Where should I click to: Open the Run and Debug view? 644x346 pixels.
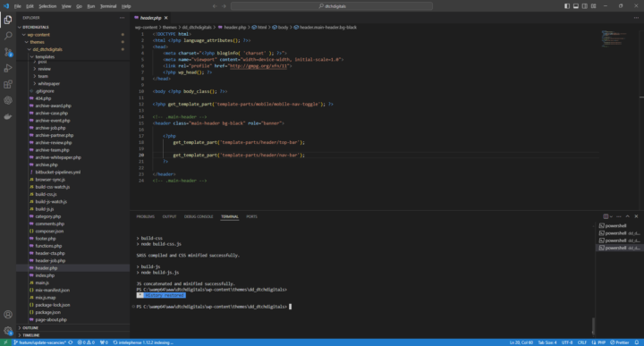(x=8, y=68)
